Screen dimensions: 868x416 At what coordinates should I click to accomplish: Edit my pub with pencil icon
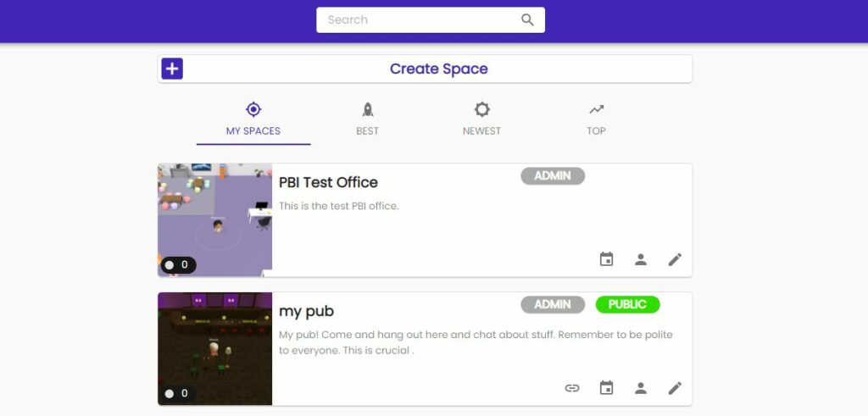675,388
